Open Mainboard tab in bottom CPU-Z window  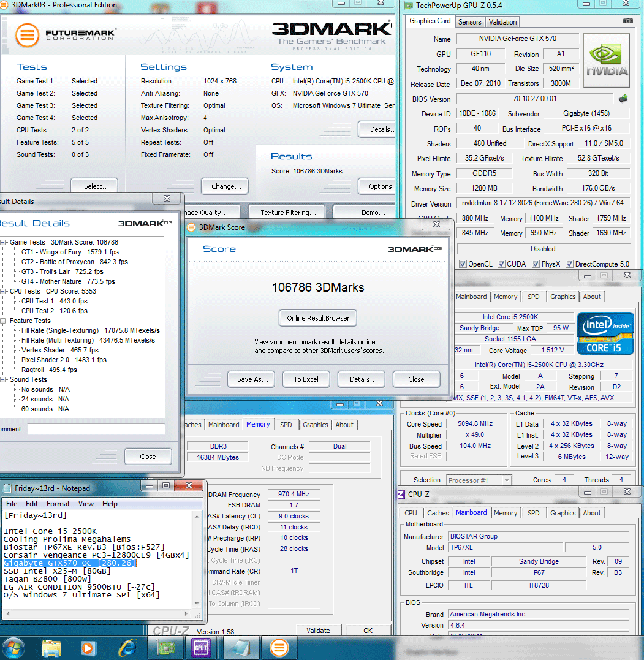click(x=471, y=513)
